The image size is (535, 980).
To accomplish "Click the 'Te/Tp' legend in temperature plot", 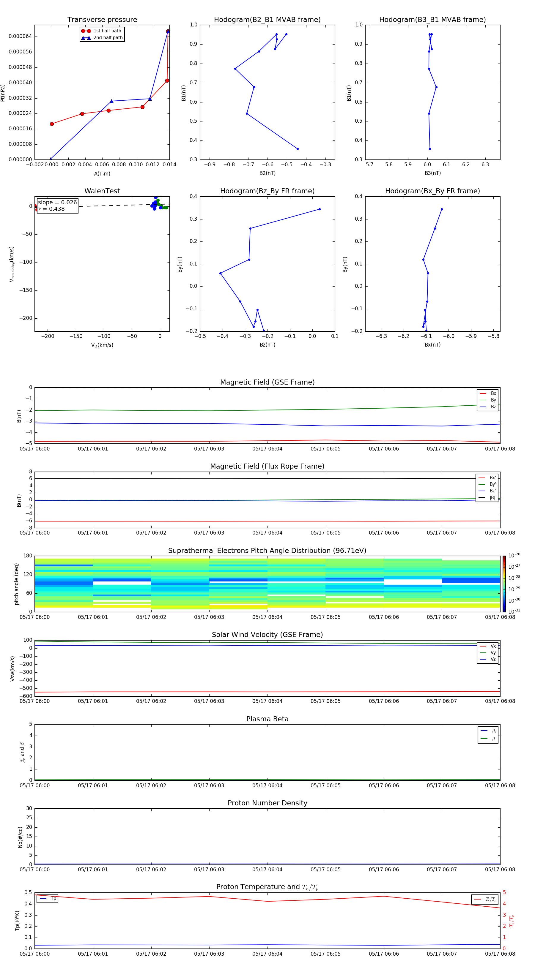I will click(x=485, y=899).
